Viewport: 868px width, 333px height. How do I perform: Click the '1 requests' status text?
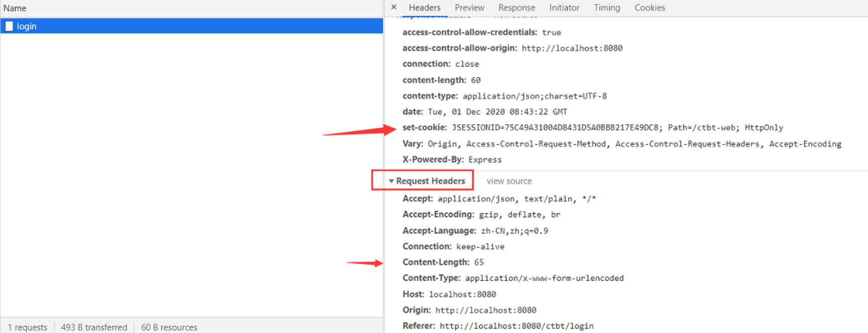[28, 327]
